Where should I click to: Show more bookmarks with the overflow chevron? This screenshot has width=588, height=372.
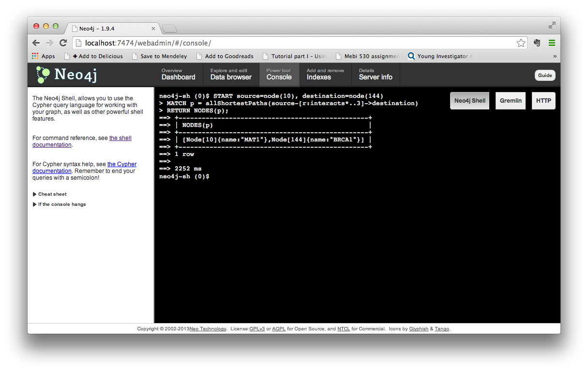555,56
